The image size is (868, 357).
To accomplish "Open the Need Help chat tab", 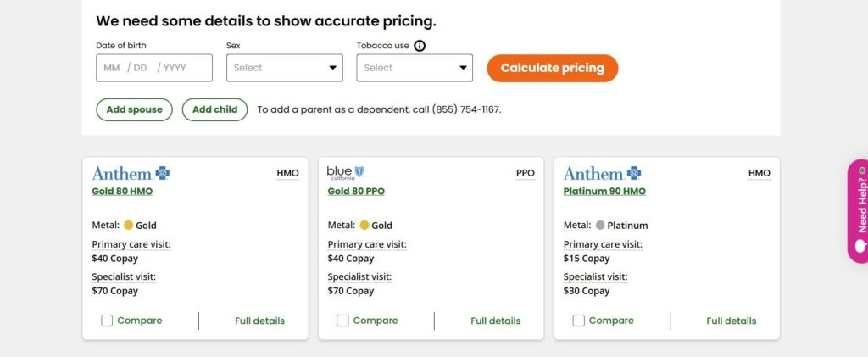I will click(858, 211).
